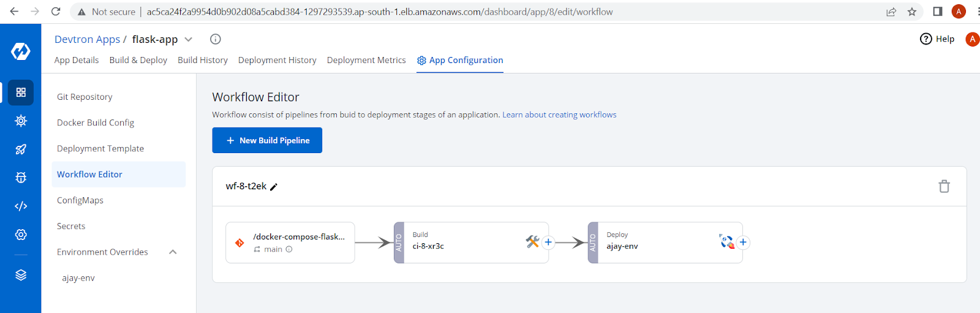Click the New Build Pipeline button

coord(267,140)
